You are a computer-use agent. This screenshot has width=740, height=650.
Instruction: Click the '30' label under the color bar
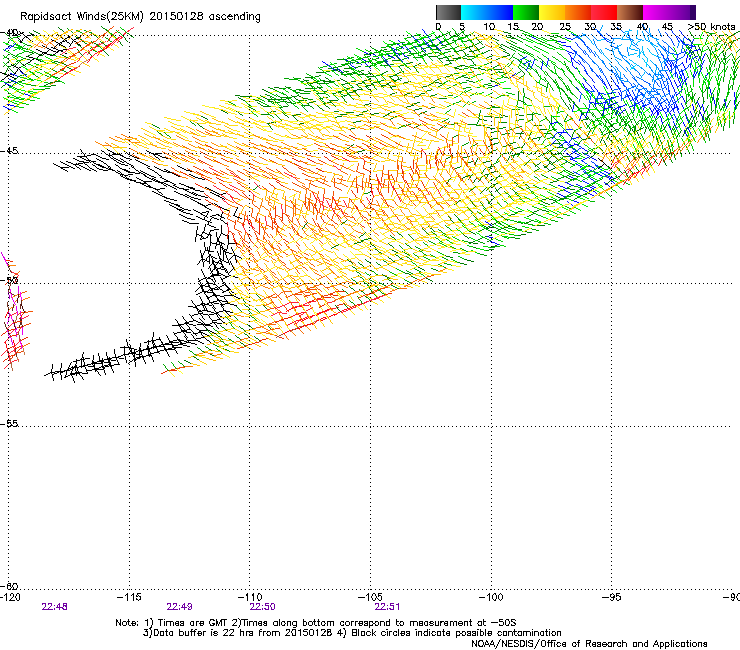(590, 27)
